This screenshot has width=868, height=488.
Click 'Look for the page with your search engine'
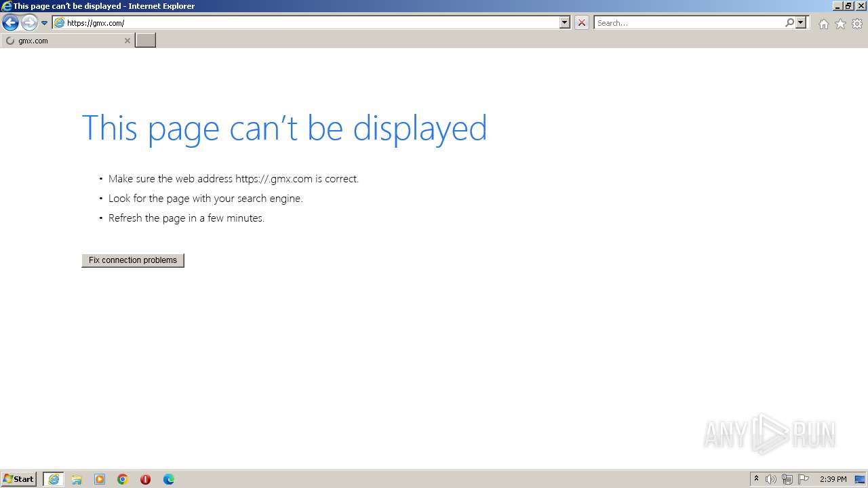tap(205, 199)
